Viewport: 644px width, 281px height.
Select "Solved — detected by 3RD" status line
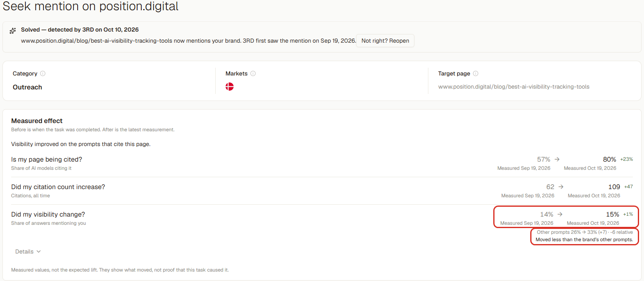pyautogui.click(x=80, y=30)
